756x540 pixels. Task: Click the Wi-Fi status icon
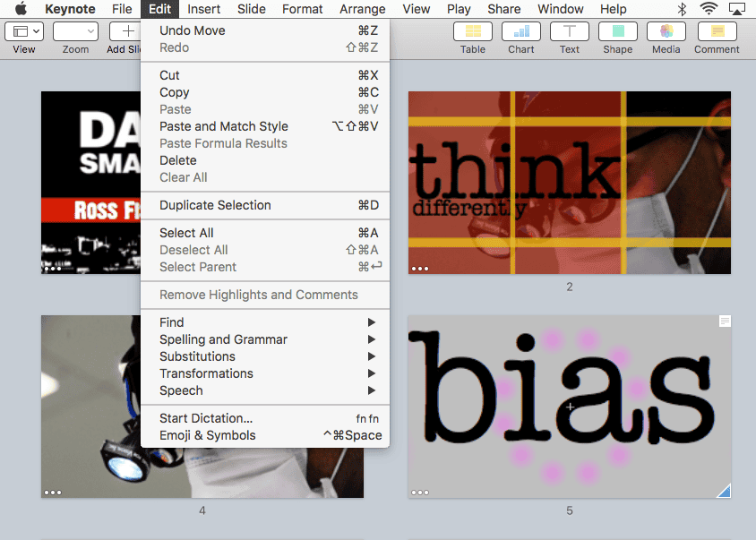(709, 9)
